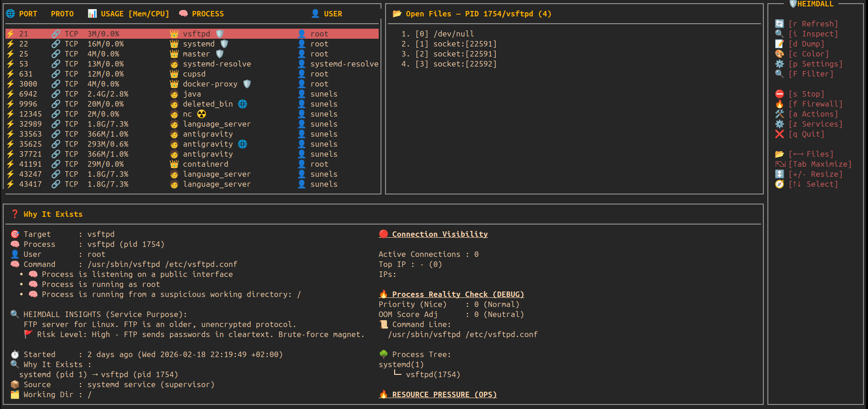Screen dimensions: 868x409
Task: Click the fire icon beside Firewall
Action: point(780,104)
